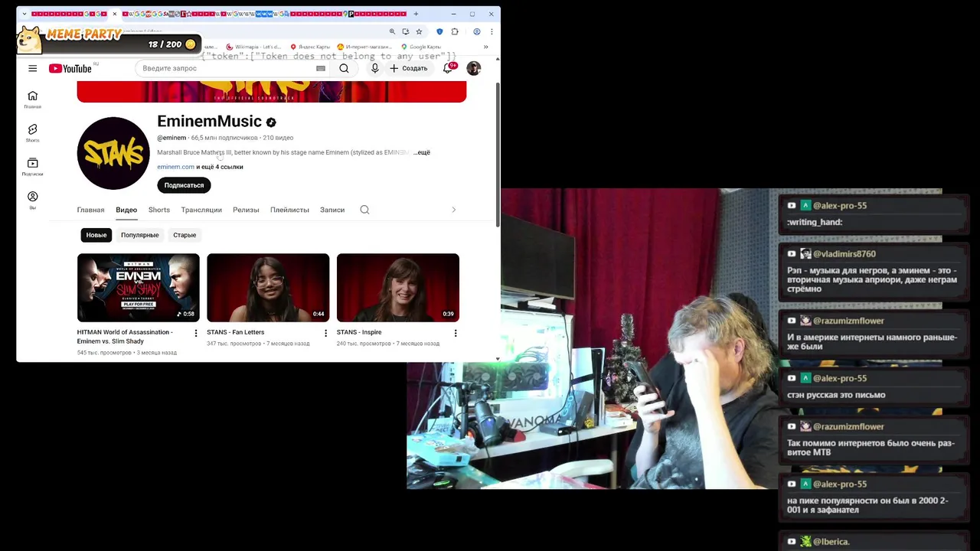980x551 pixels.
Task: Open the STANS - Inspire thumbnail
Action: 398,287
